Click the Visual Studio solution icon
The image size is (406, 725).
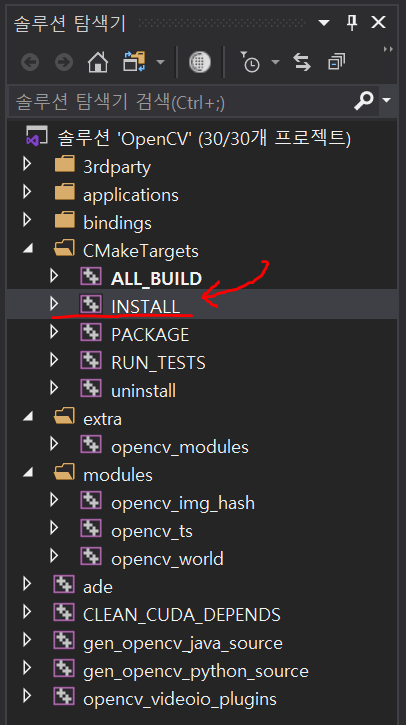35,137
